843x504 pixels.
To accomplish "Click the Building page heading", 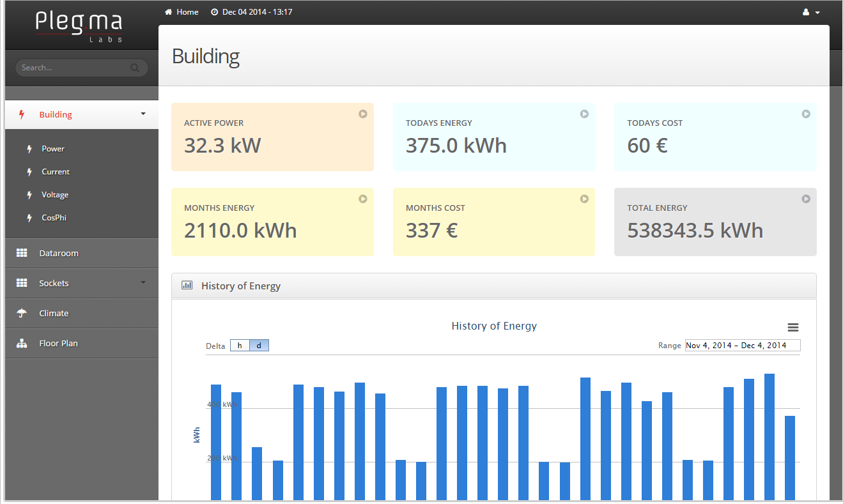I will point(206,56).
